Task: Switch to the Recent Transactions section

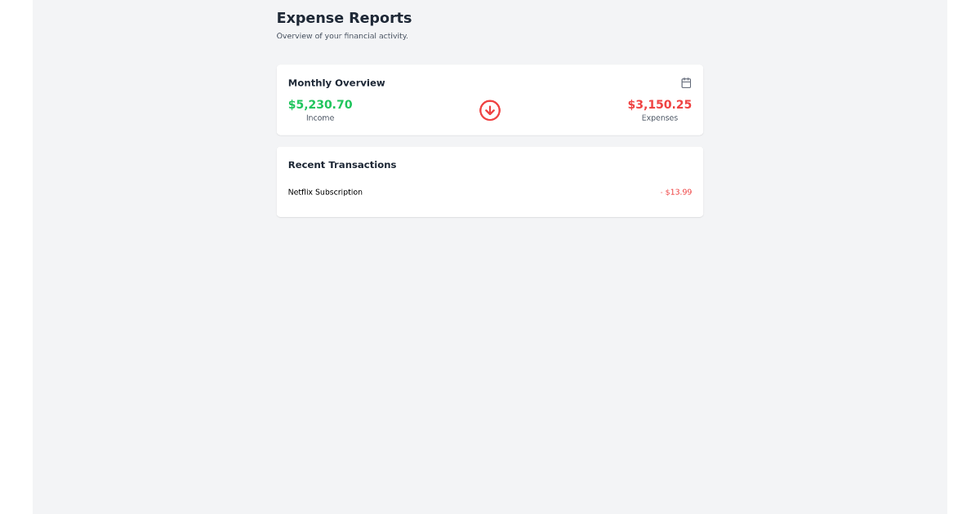Action: pyautogui.click(x=342, y=164)
